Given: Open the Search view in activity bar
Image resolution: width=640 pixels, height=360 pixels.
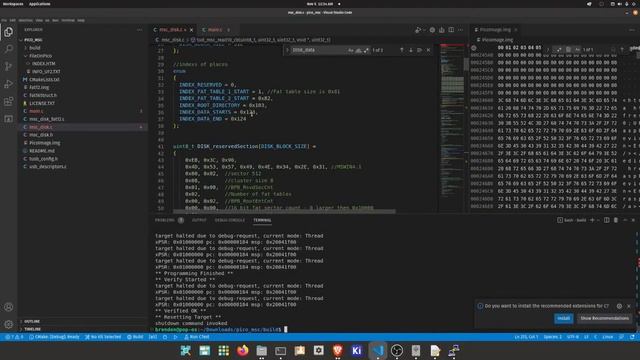Looking at the screenshot, I should point(9,49).
